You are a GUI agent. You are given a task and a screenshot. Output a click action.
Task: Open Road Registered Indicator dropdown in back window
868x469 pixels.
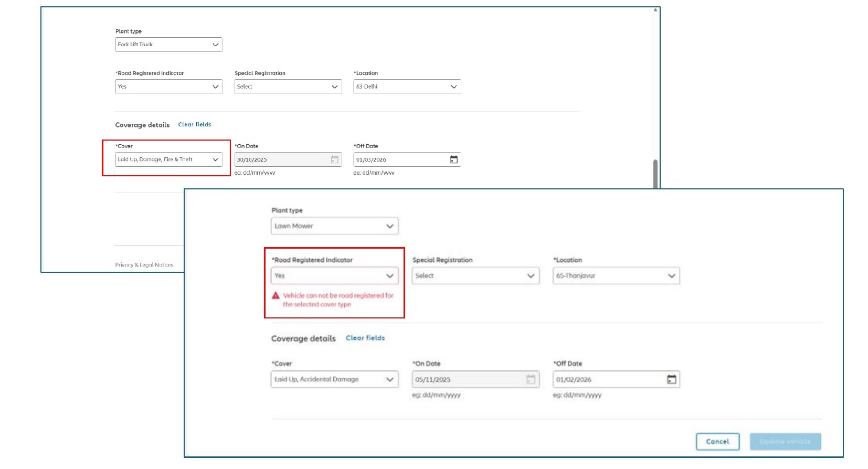coord(168,87)
